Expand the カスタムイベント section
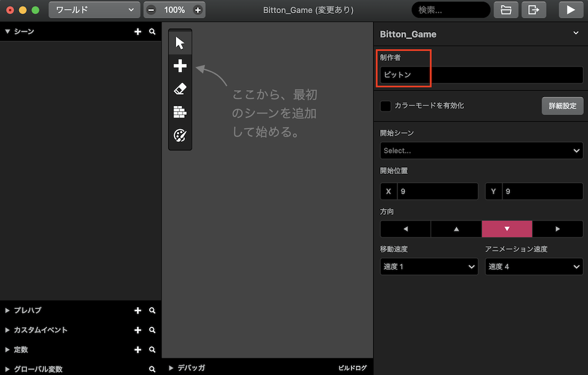This screenshot has width=588, height=375. (7, 330)
